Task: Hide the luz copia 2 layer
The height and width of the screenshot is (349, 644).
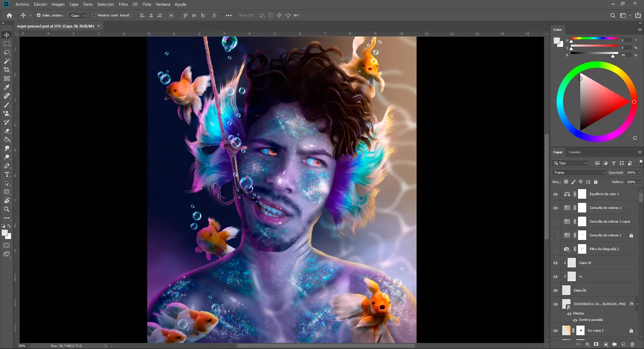Action: point(555,330)
